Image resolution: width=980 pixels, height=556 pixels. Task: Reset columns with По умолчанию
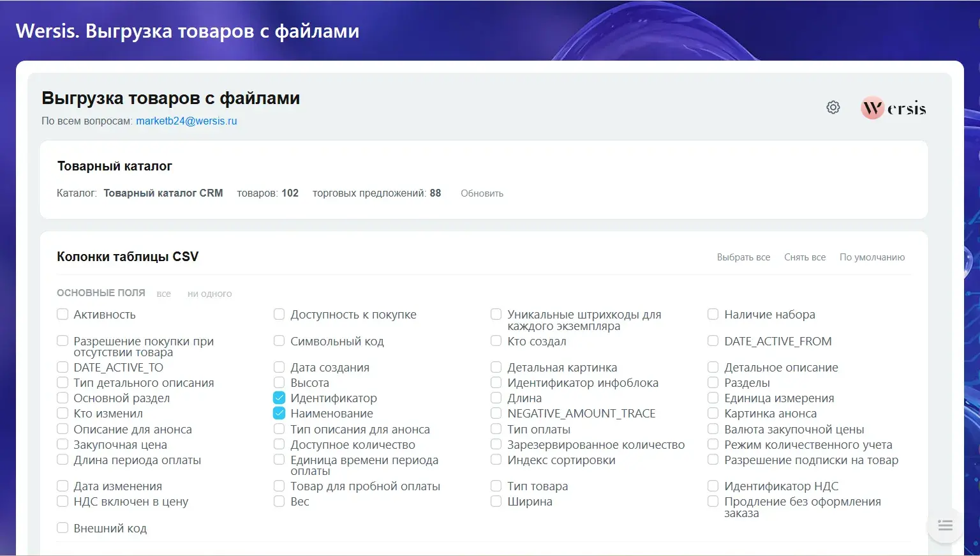[872, 257]
